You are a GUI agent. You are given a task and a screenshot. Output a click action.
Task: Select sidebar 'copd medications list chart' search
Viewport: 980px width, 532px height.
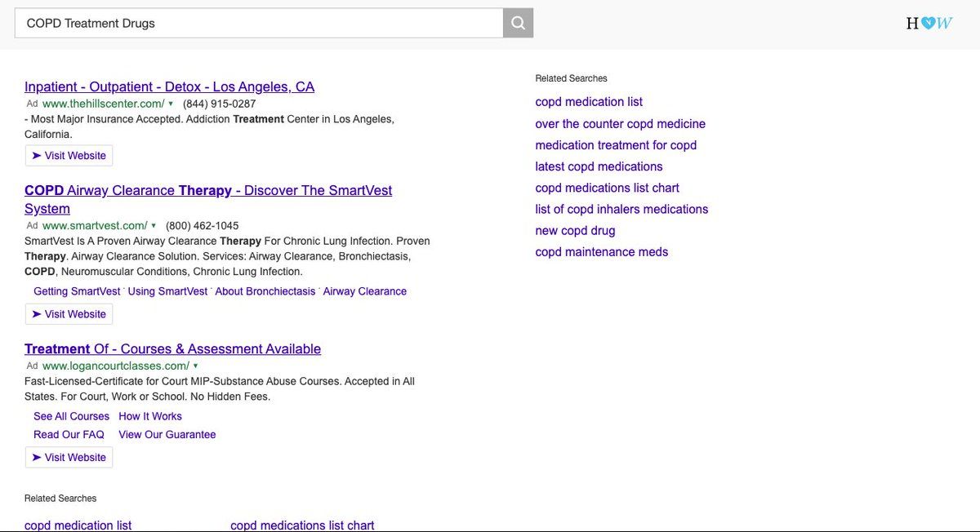tap(608, 188)
